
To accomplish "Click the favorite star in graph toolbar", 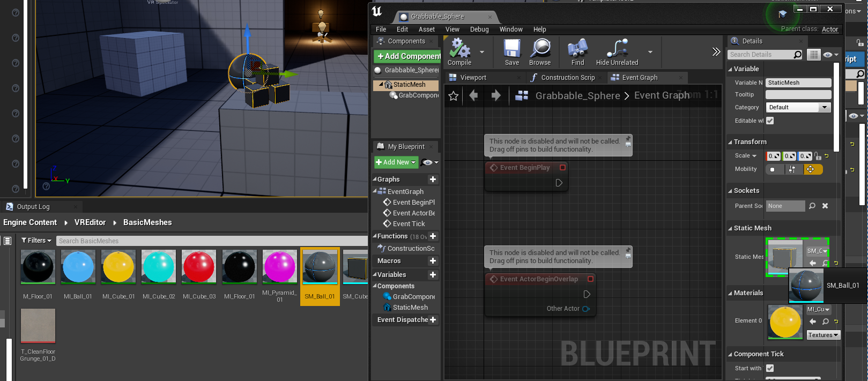I will click(454, 96).
